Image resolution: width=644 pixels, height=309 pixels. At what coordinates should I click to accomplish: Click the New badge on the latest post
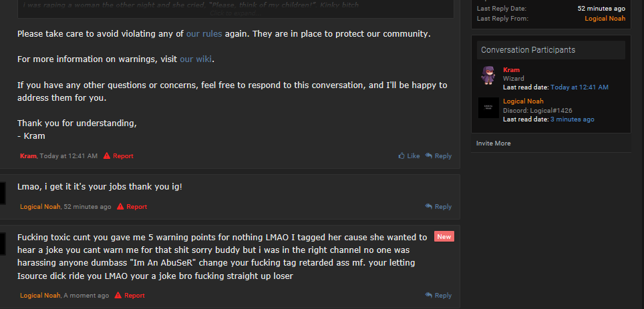444,236
